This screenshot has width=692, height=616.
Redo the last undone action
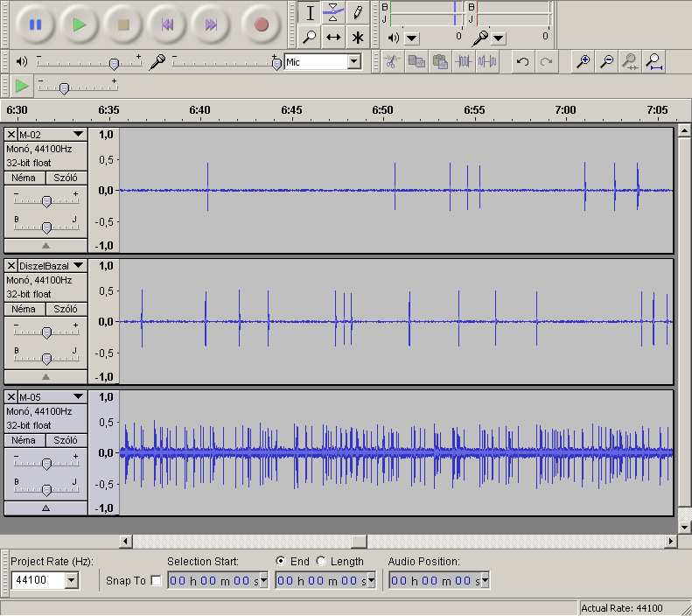(x=547, y=62)
